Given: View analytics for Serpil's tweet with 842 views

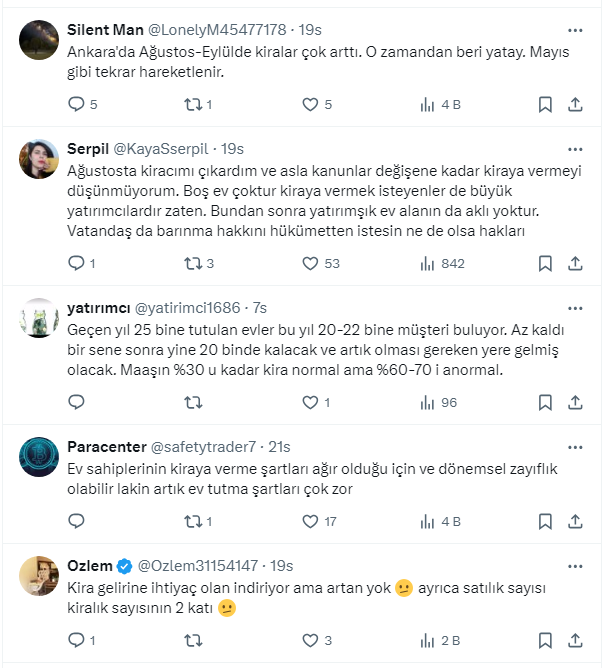Looking at the screenshot, I should point(429,263).
